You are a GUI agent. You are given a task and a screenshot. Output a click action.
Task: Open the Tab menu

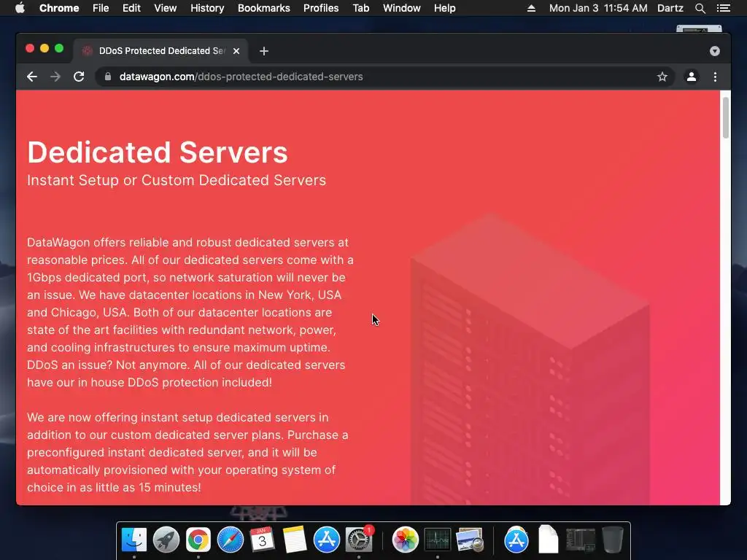coord(361,8)
